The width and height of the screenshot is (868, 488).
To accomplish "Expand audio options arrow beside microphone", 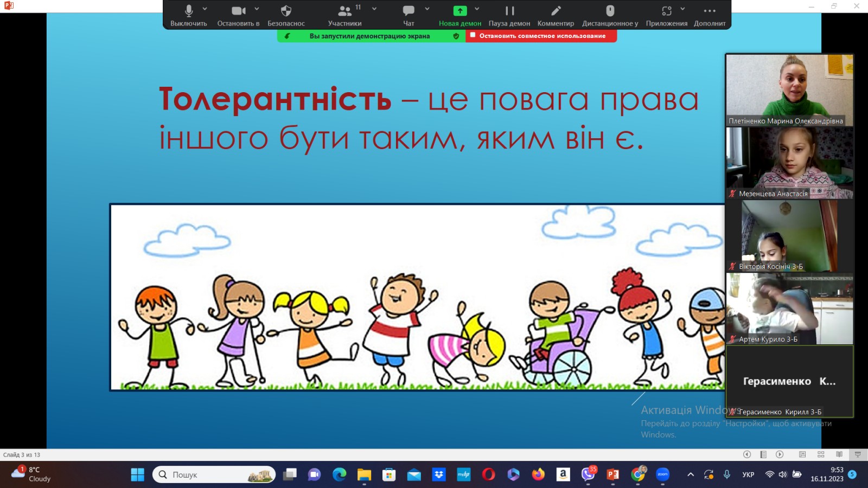I will point(205,9).
